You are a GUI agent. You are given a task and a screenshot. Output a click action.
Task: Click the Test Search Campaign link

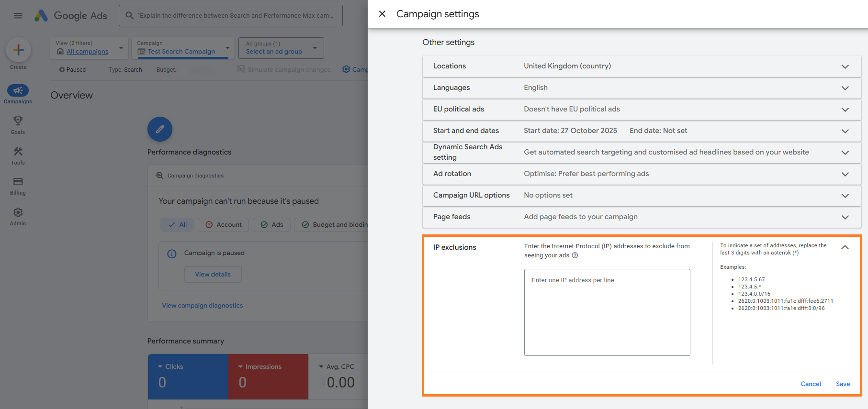tap(181, 52)
